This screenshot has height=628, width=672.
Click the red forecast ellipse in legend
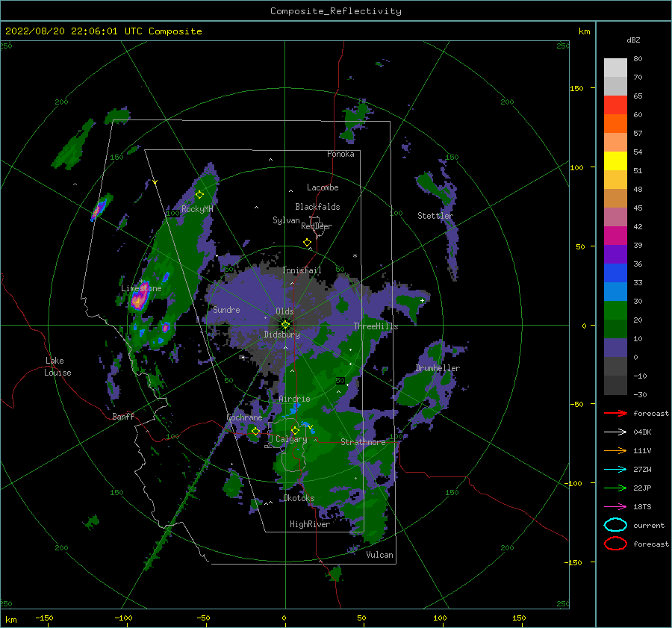pyautogui.click(x=615, y=544)
